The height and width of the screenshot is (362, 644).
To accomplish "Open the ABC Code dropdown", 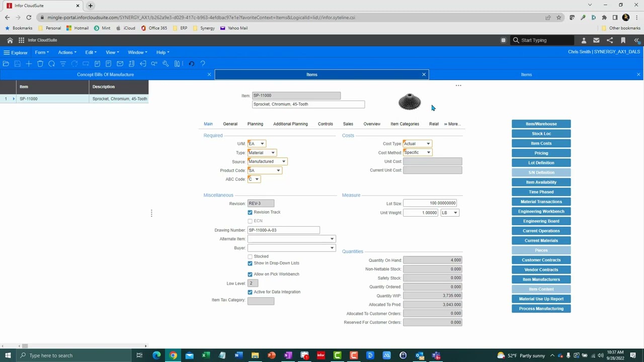I will [x=257, y=179].
